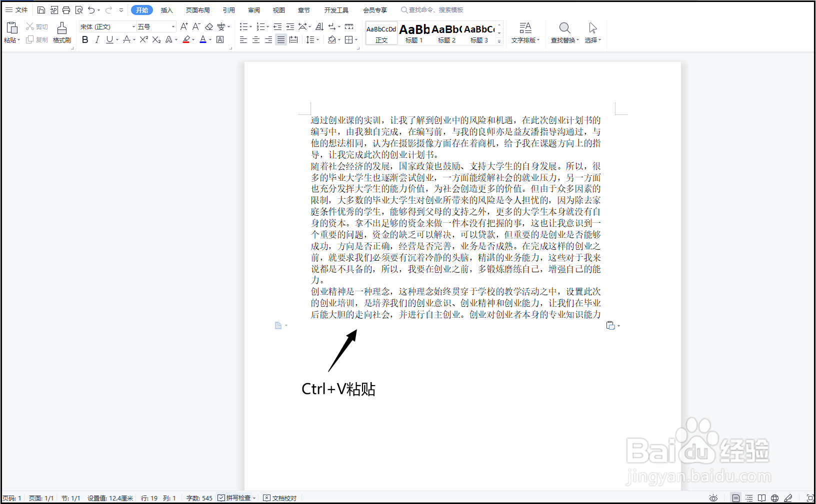816x504 pixels.
Task: Click the 文档校对 button in status bar
Action: [282, 498]
